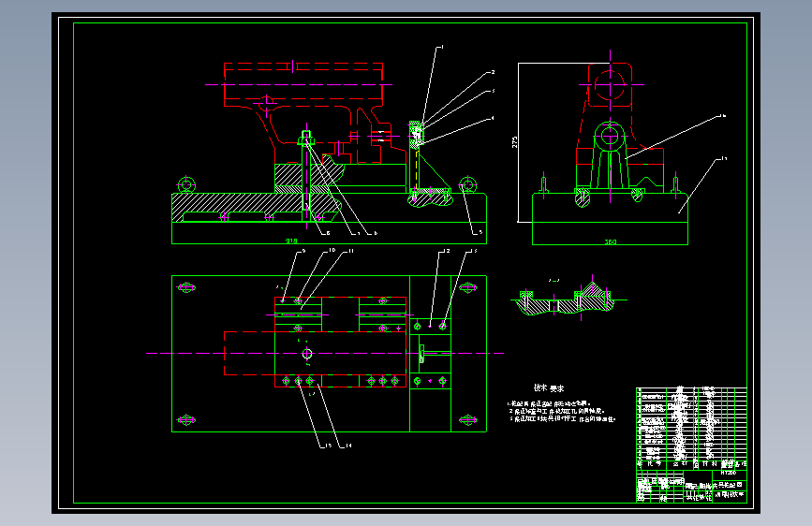Click part balloon number 1
Viewport: 812px width, 526px height.
point(442,47)
